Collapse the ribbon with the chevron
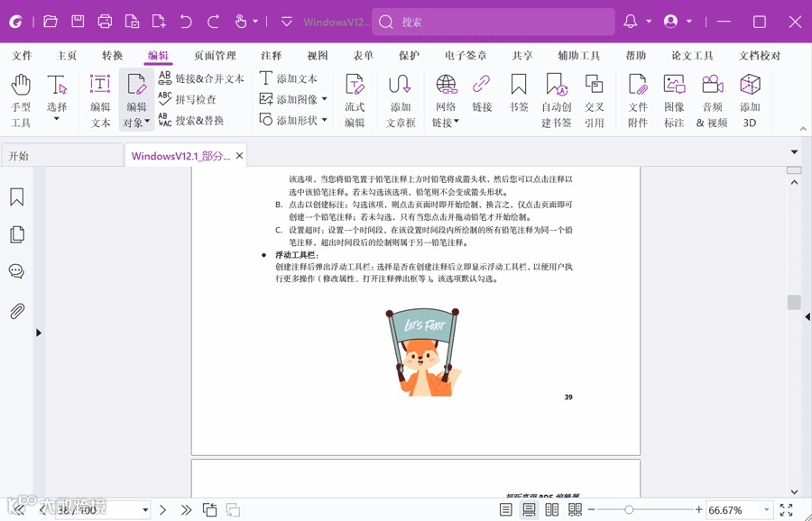The width and height of the screenshot is (812, 521). click(803, 128)
